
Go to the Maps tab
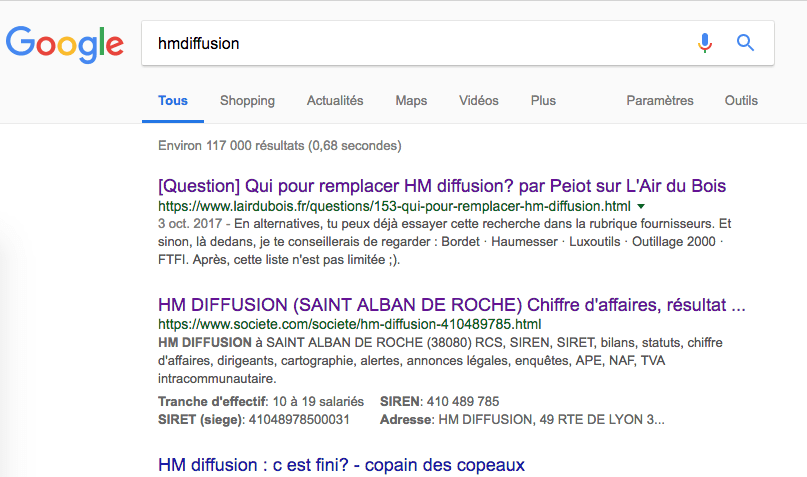click(x=411, y=100)
